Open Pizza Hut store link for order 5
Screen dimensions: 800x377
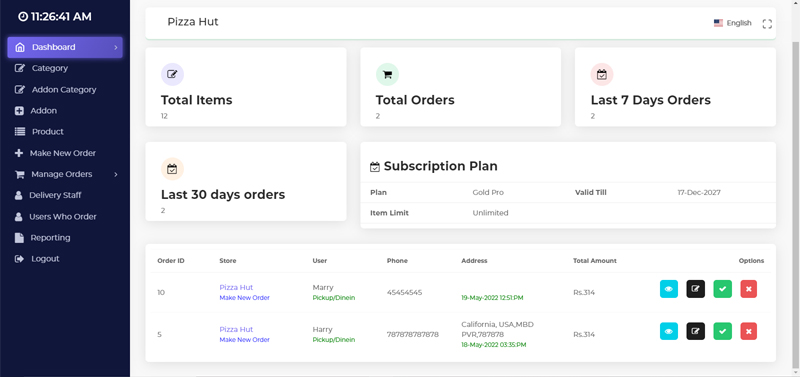point(236,330)
